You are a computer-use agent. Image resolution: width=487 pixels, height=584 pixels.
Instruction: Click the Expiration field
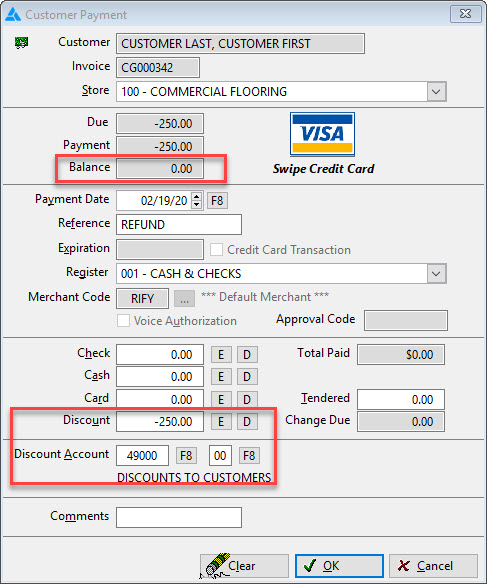coord(160,250)
